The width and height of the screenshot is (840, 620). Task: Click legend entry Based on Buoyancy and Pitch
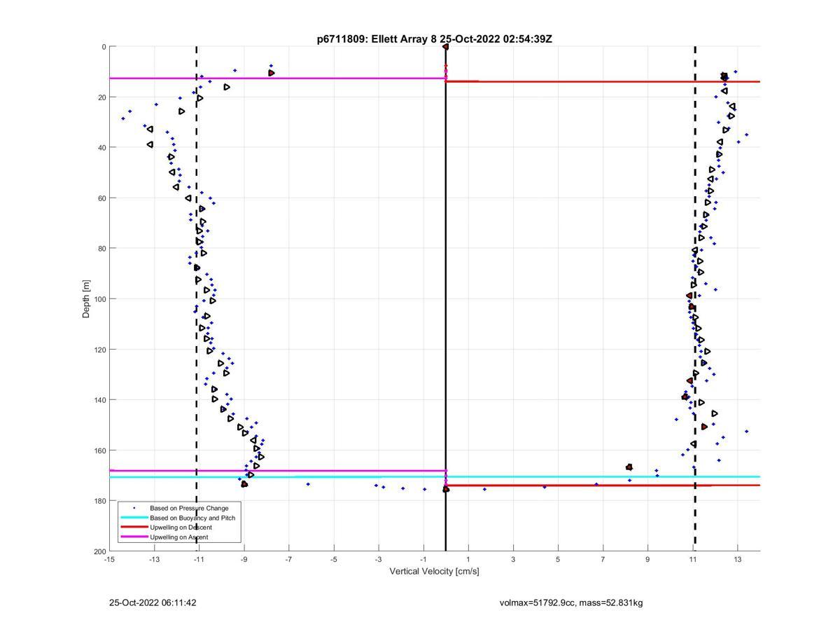click(192, 518)
